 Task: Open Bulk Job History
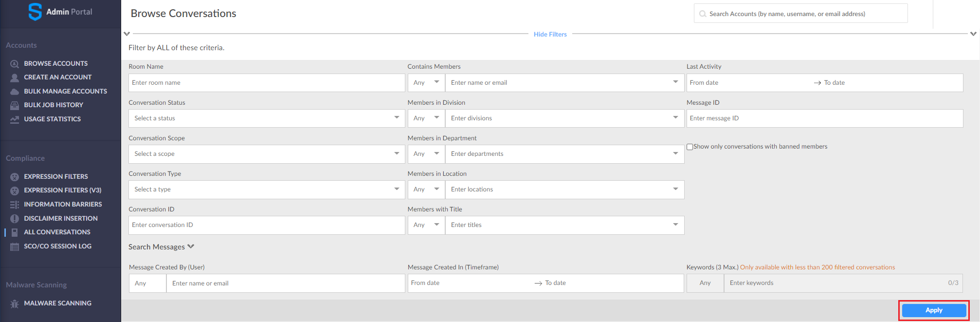(x=54, y=105)
